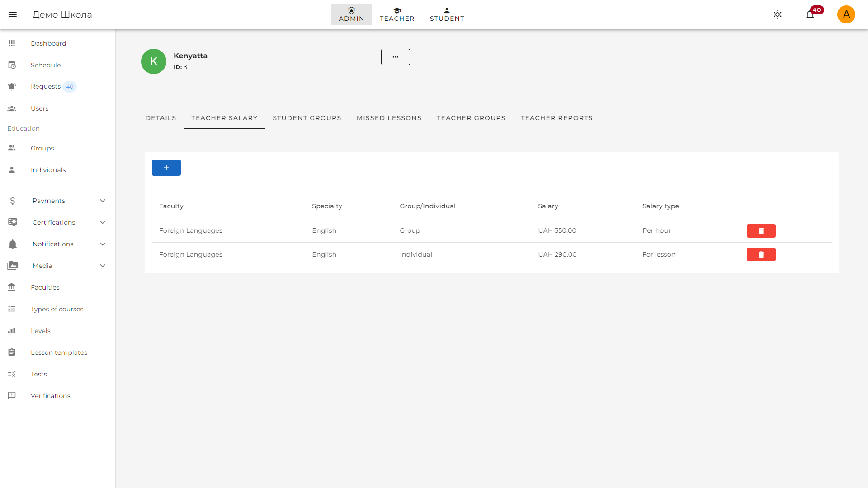The height and width of the screenshot is (488, 868).
Task: Open the Student Groups tab
Action: point(307,118)
